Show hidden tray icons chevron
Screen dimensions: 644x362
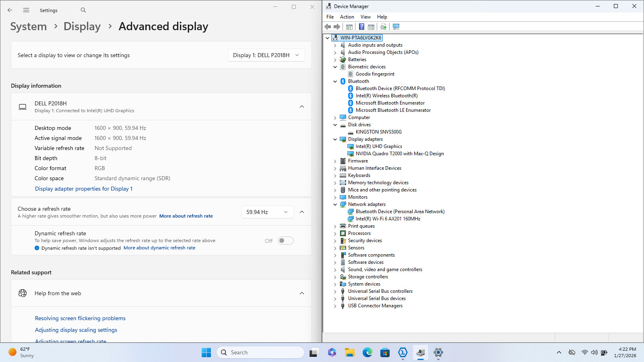click(559, 352)
